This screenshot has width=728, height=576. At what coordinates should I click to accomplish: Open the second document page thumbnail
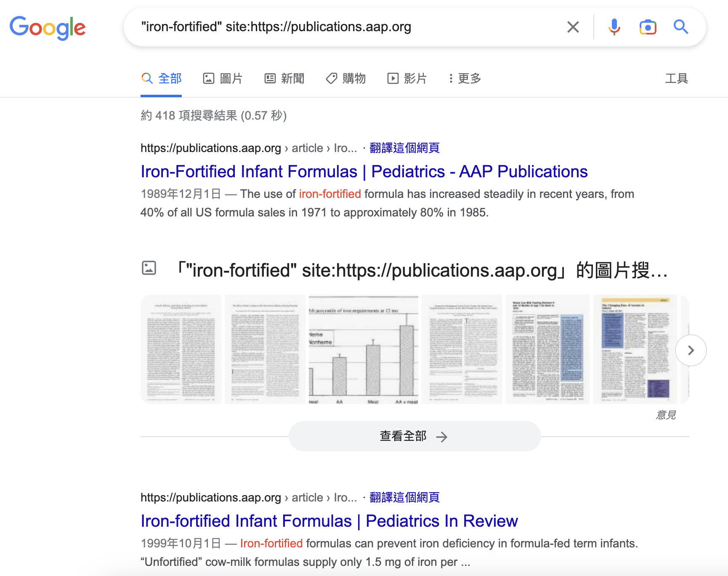coord(265,349)
